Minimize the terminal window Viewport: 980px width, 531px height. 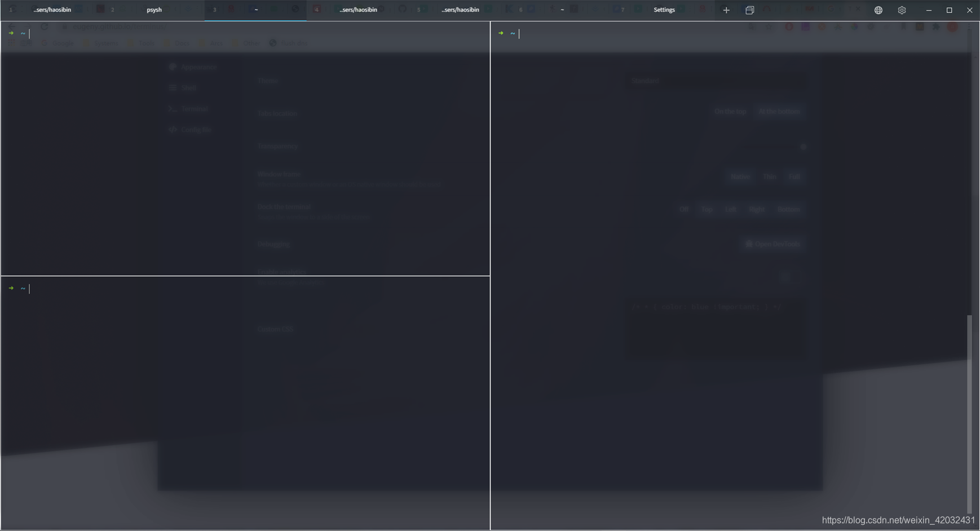tap(929, 10)
